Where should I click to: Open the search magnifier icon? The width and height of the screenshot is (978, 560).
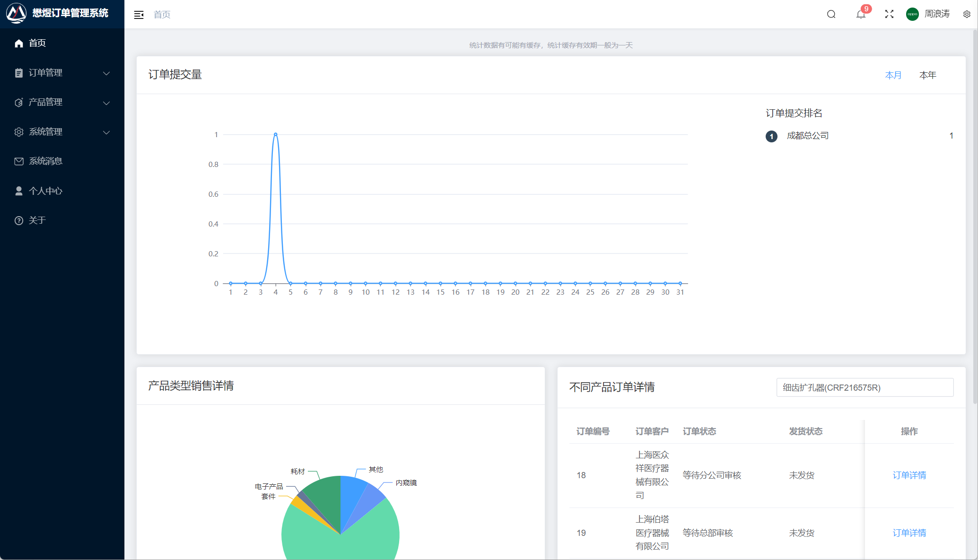(x=831, y=14)
